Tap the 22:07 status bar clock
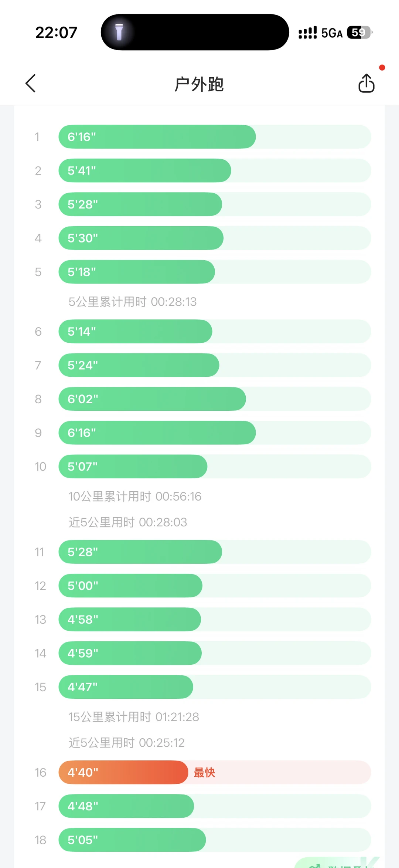 [x=56, y=33]
